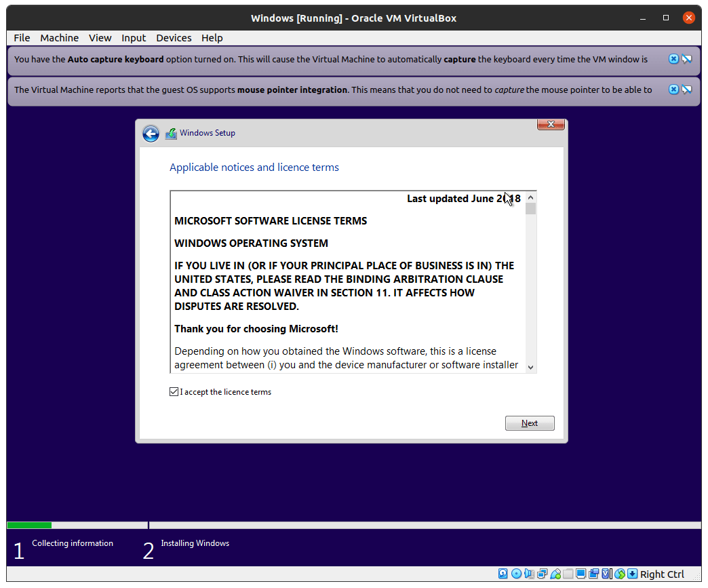Click the keyboard capture arrow icon
708x588 pixels.
(633, 574)
